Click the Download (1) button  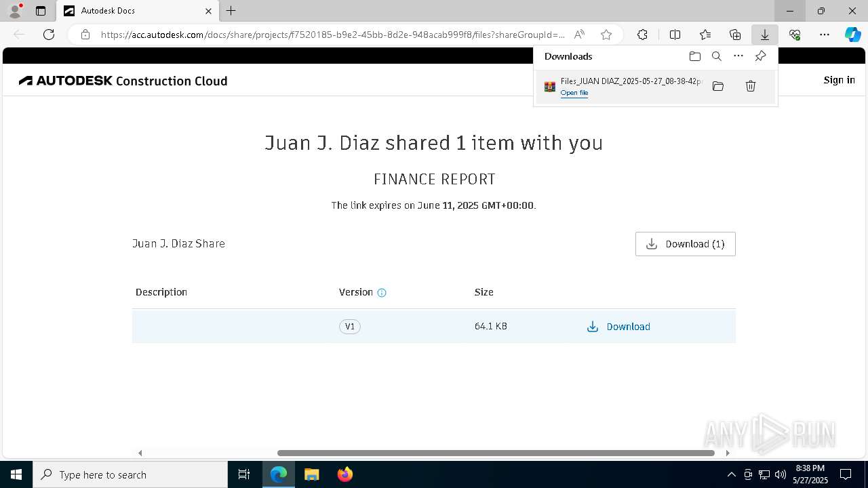click(x=686, y=244)
